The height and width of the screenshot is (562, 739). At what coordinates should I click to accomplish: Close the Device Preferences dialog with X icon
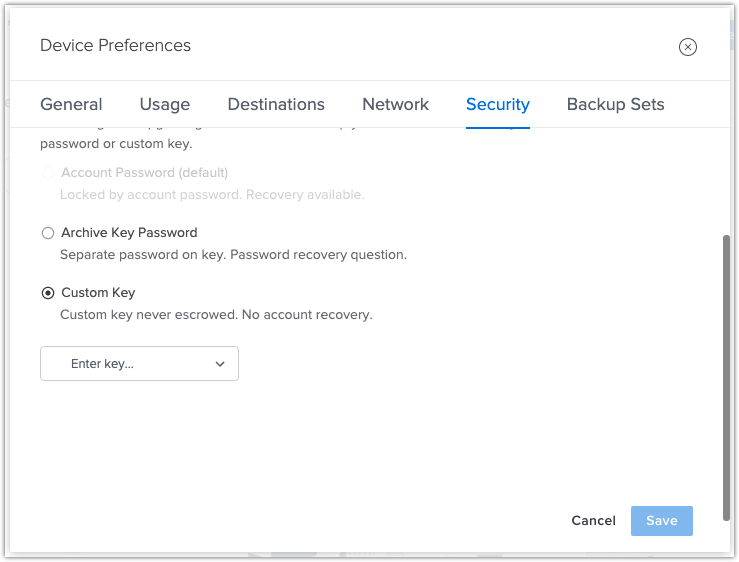tap(688, 47)
